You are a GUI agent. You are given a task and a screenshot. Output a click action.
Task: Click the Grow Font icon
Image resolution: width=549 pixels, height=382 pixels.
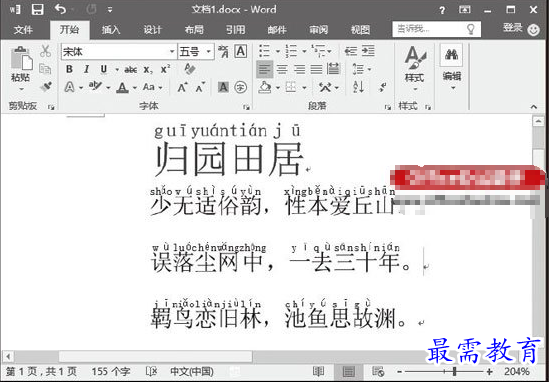click(x=182, y=87)
